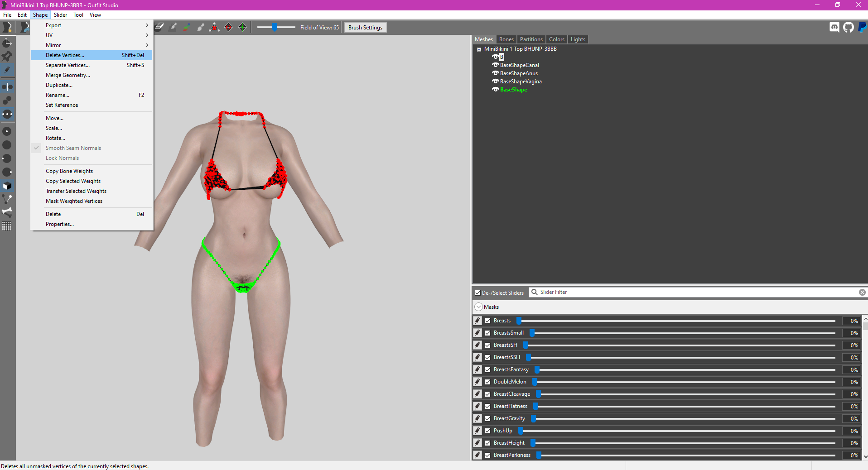Uncheck the DoubleMelon slider checkbox

pos(488,382)
